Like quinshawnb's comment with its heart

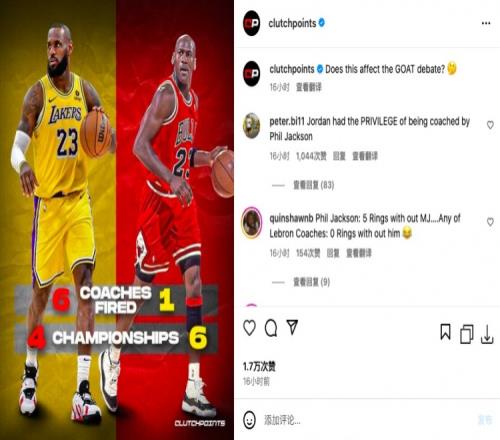click(x=490, y=222)
